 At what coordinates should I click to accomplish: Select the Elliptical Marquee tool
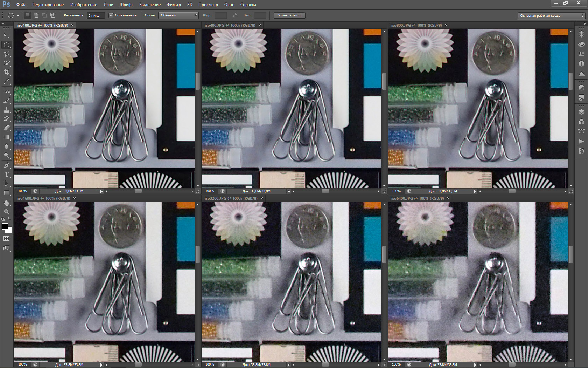click(x=7, y=45)
